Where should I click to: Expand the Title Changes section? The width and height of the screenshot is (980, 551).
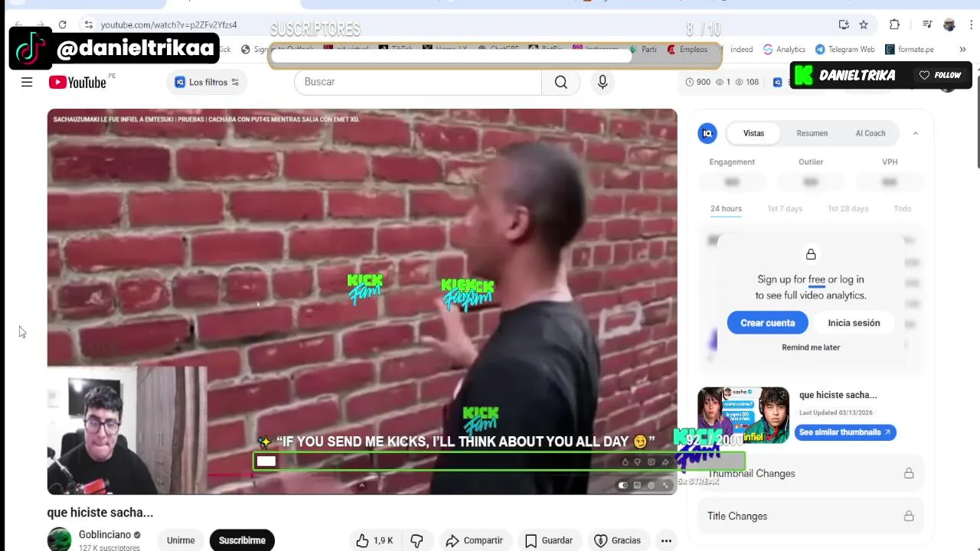pyautogui.click(x=810, y=517)
